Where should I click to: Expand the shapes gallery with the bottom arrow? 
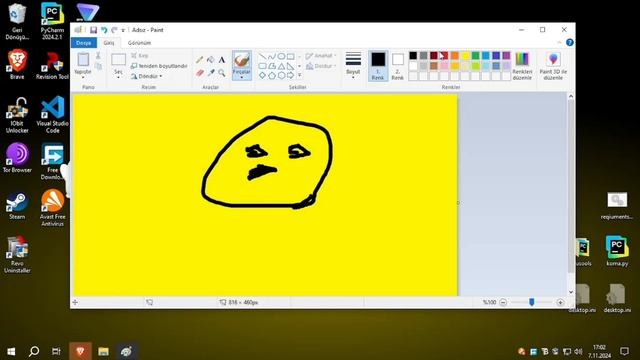pyautogui.click(x=300, y=75)
